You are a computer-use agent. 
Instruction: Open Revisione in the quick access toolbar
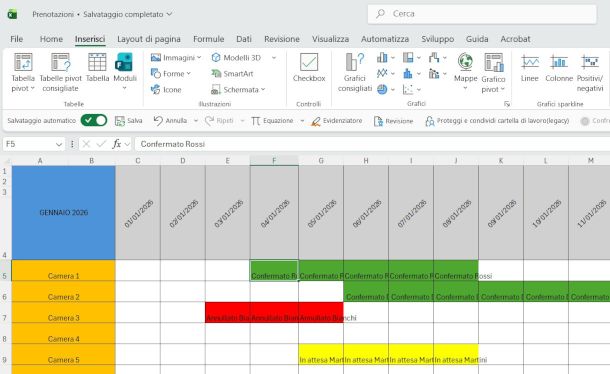click(393, 121)
